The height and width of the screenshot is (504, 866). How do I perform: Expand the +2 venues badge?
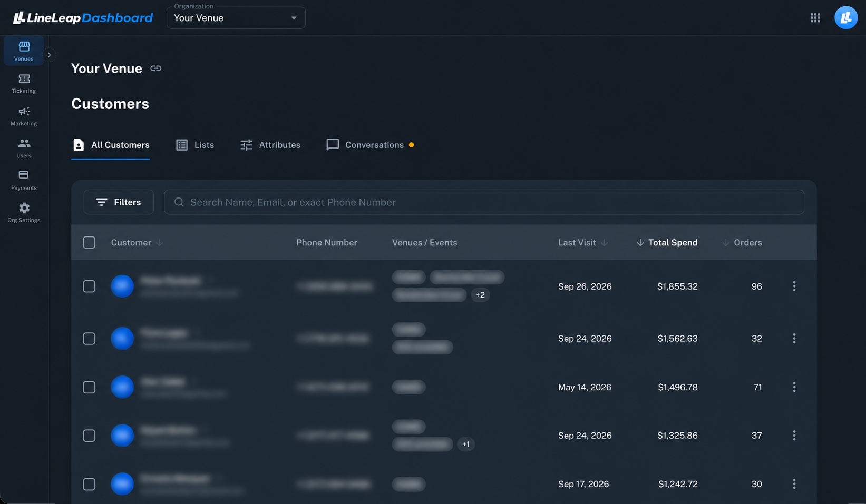(480, 295)
